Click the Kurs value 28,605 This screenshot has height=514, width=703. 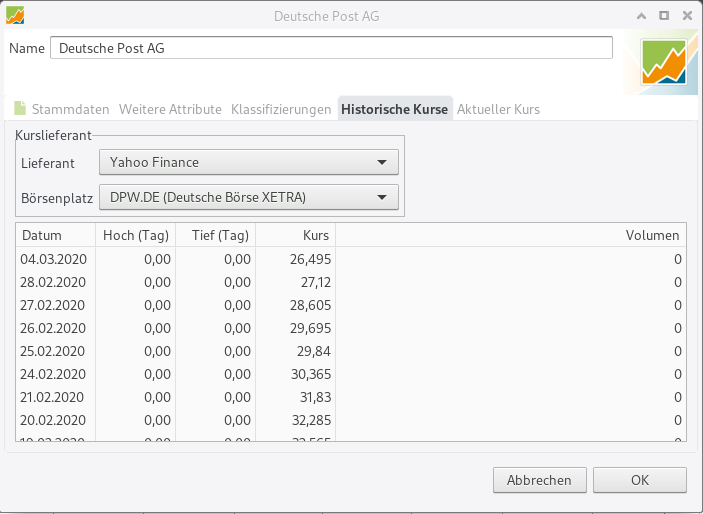[x=310, y=305]
